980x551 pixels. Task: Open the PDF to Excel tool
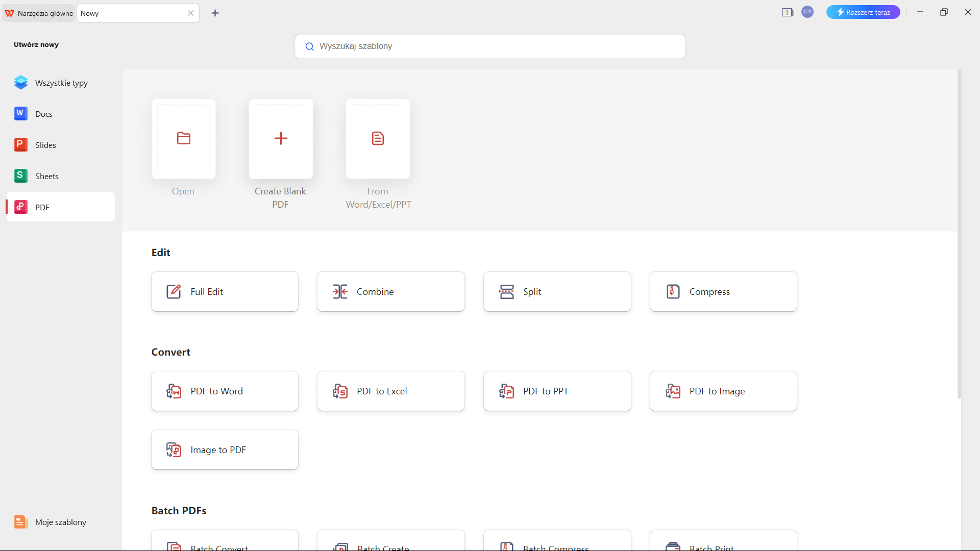tap(390, 391)
